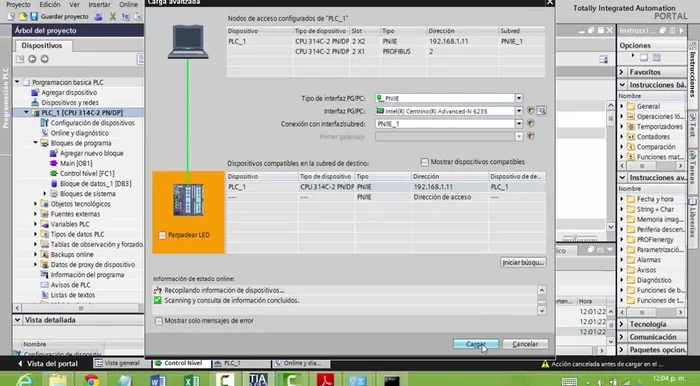Image resolution: width=700 pixels, height=386 pixels.
Task: Click the laptop PG/PC image in dialog
Action: click(188, 42)
